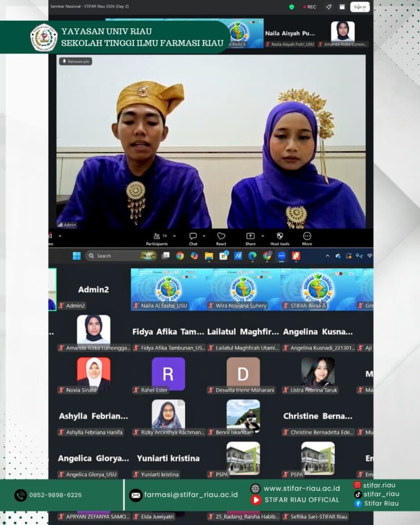Open the Windows Start menu

click(77, 256)
